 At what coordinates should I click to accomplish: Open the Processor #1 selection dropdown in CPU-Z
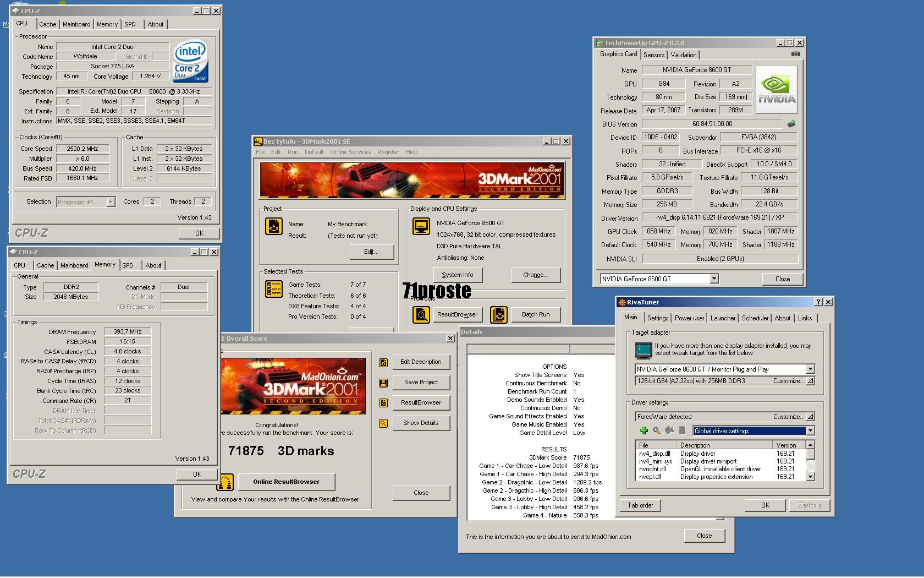click(x=111, y=202)
